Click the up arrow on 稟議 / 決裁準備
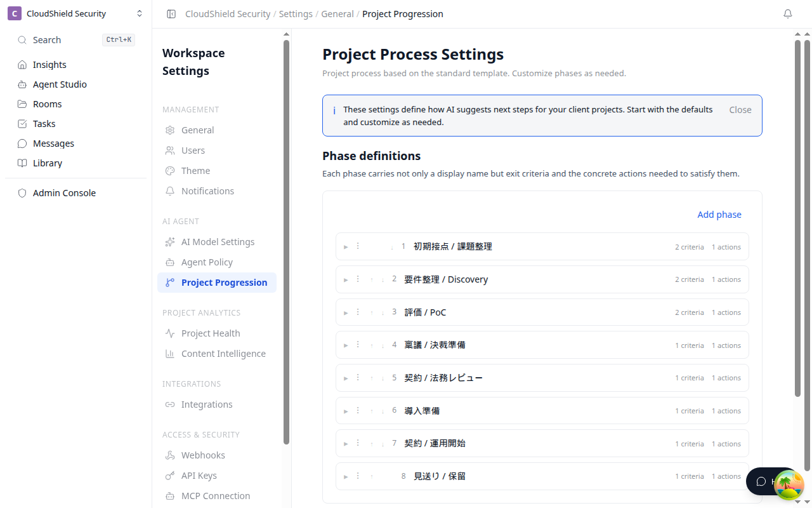 [x=372, y=345]
